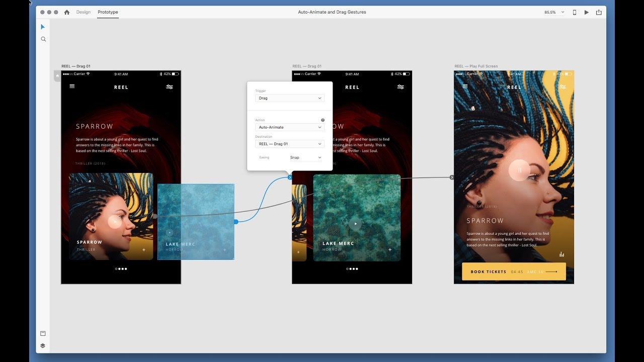This screenshot has height=362, width=644.
Task: Select the blue Lake Merc card overlay
Action: [x=196, y=222]
